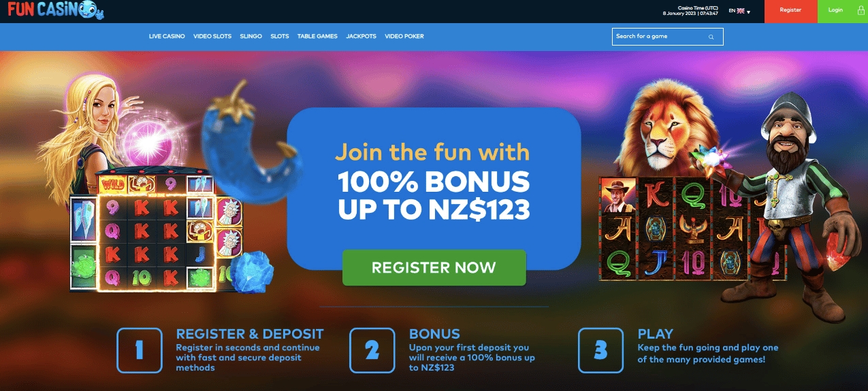Image resolution: width=868 pixels, height=391 pixels.
Task: Open the Video Slots category
Action: 212,36
